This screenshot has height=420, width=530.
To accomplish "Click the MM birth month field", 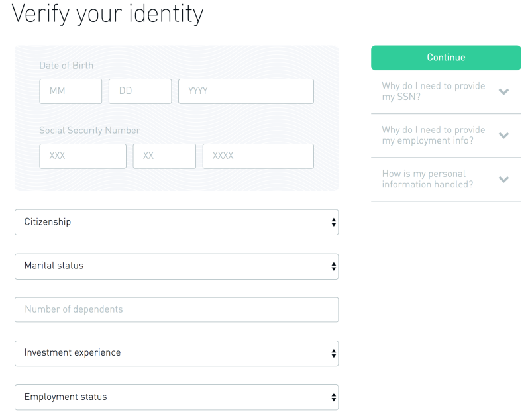I will point(71,91).
